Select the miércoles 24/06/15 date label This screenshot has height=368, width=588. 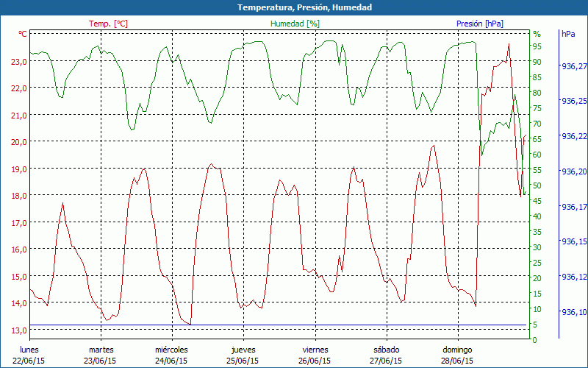pos(172,355)
